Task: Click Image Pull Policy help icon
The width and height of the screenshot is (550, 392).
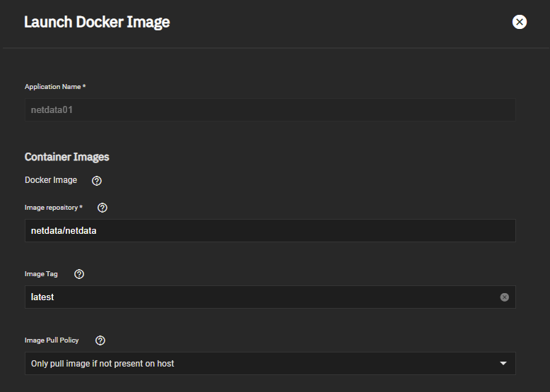Action: pos(100,340)
